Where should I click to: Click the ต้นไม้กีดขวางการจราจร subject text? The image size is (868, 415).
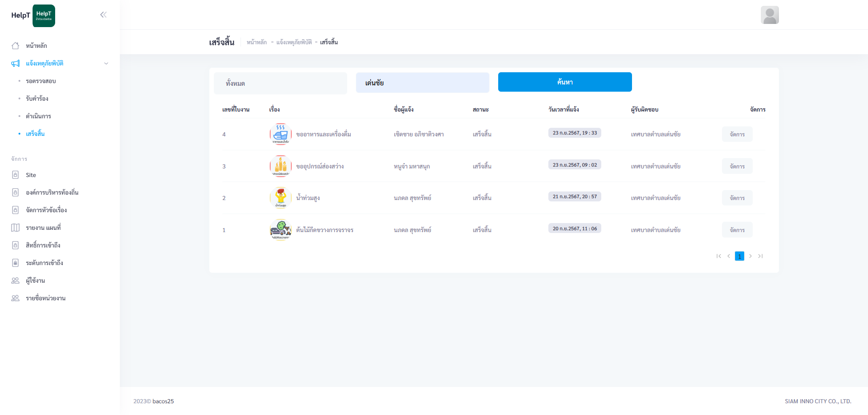click(x=325, y=230)
